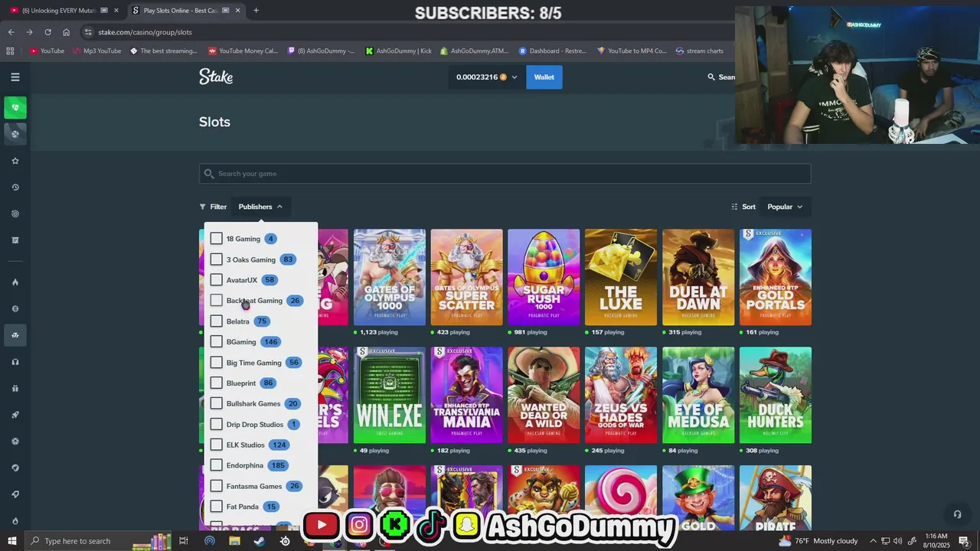The height and width of the screenshot is (551, 980).
Task: Open File Explorer from taskbar
Action: point(234,541)
